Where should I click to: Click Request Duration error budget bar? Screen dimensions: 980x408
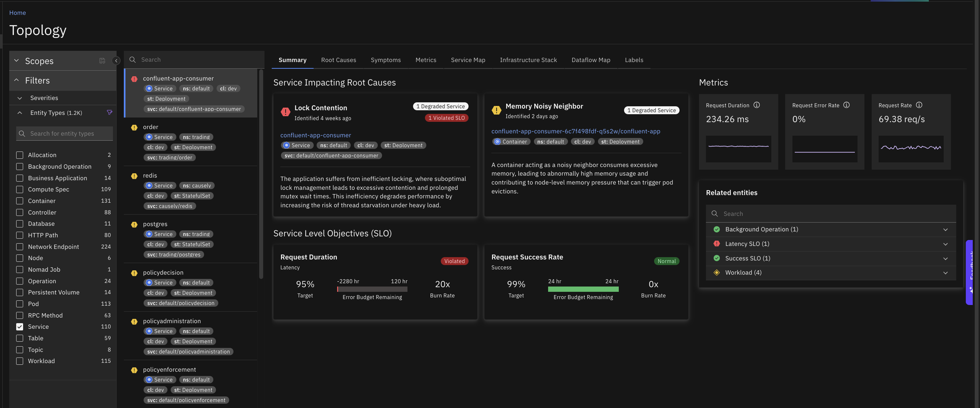[372, 289]
